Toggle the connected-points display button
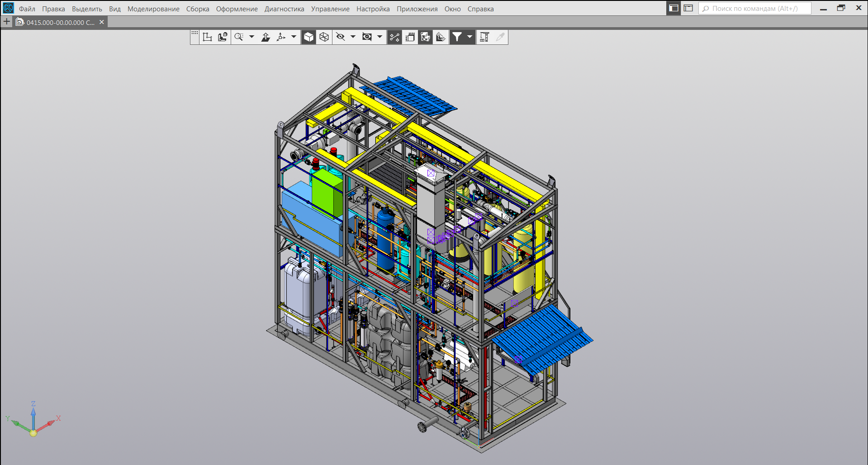Viewport: 868px width, 465px height. 394,37
